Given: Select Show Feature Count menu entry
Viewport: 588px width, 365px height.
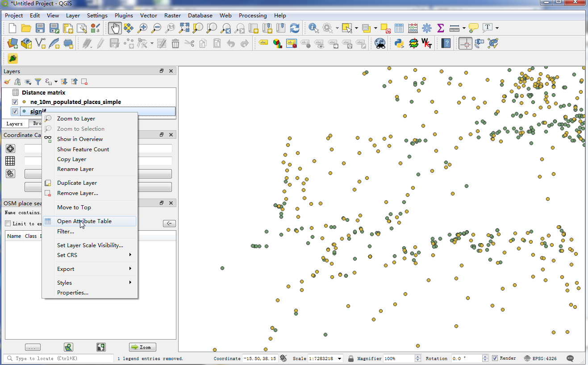Looking at the screenshot, I should (90, 149).
